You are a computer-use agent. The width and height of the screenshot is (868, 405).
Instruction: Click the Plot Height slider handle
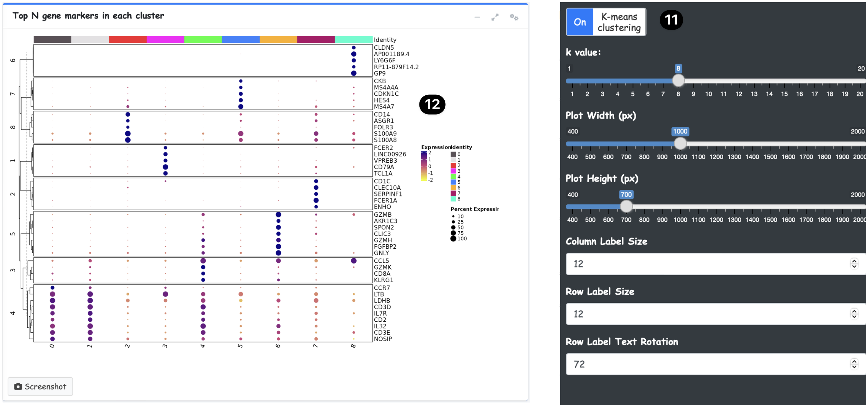[x=626, y=206]
